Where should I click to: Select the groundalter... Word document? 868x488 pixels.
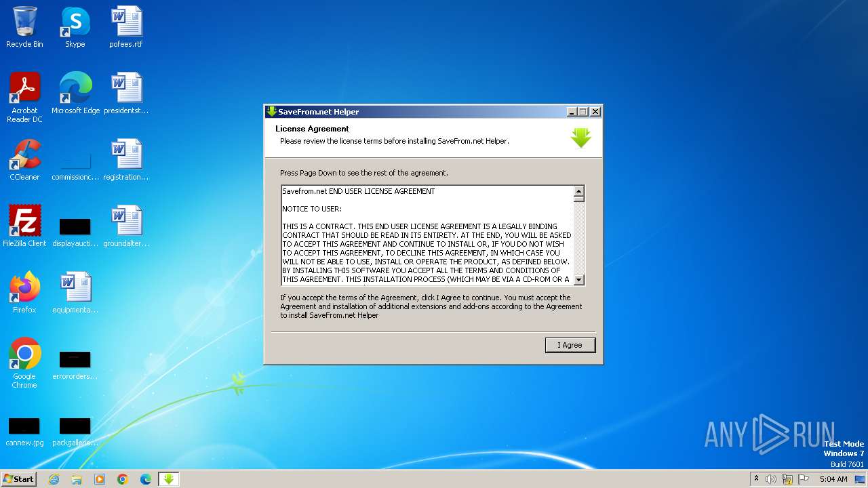click(x=126, y=226)
